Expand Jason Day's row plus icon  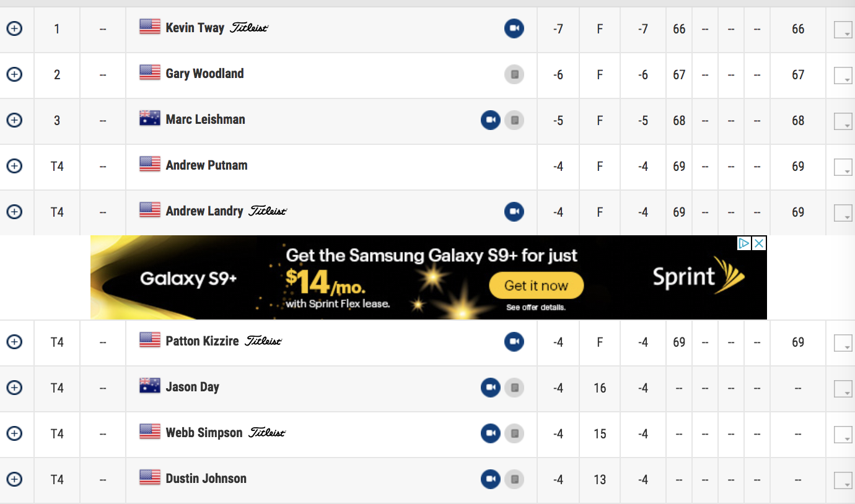point(14,388)
